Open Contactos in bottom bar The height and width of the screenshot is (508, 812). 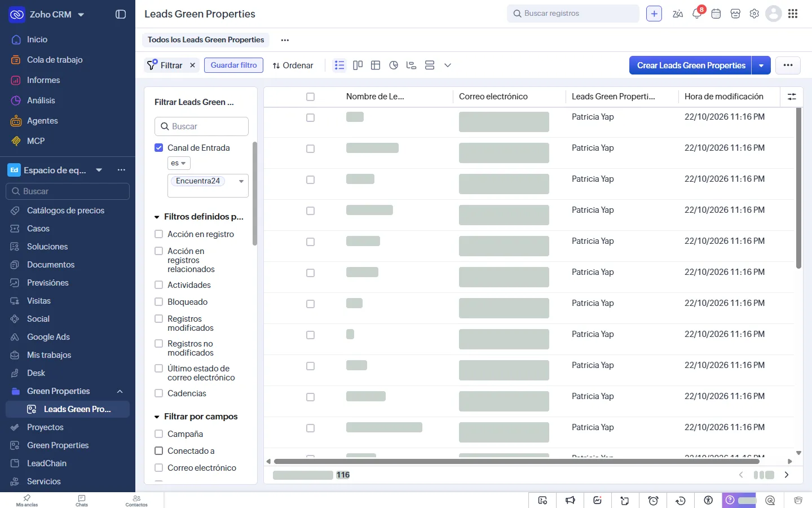(x=136, y=501)
